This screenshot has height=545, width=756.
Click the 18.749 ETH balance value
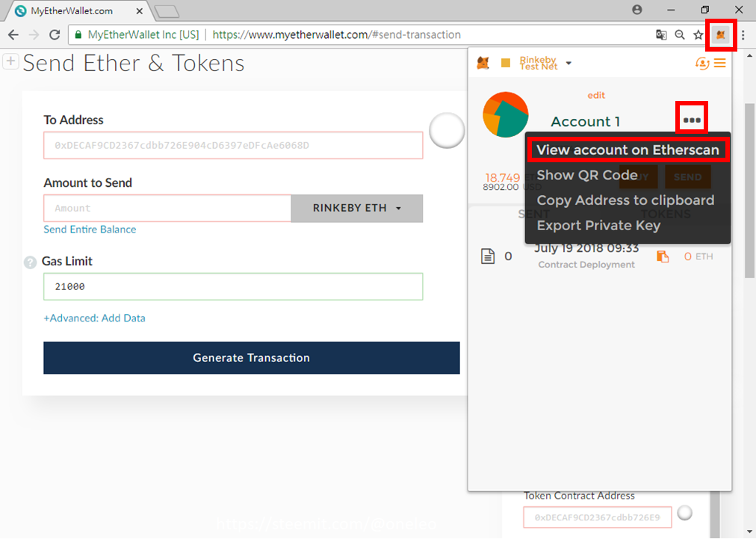click(x=503, y=177)
